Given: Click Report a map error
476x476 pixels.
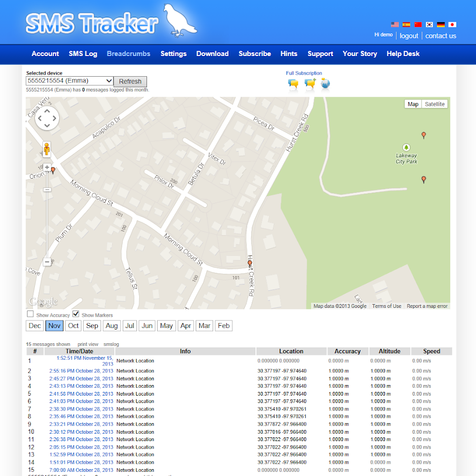Looking at the screenshot, I should tap(427, 306).
